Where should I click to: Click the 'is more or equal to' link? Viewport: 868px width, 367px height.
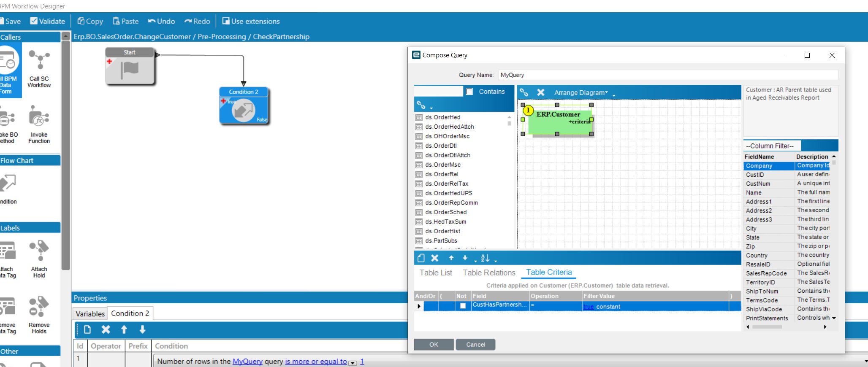[x=316, y=362]
